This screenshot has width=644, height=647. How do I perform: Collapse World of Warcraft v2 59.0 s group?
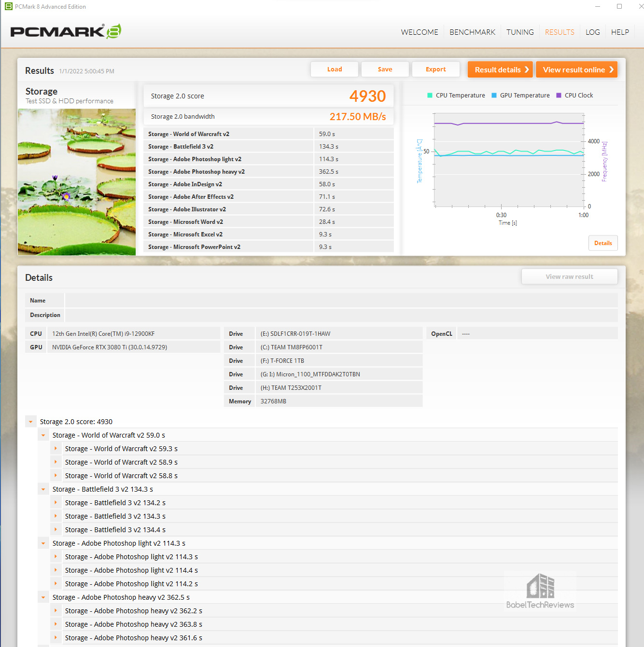[x=43, y=435]
